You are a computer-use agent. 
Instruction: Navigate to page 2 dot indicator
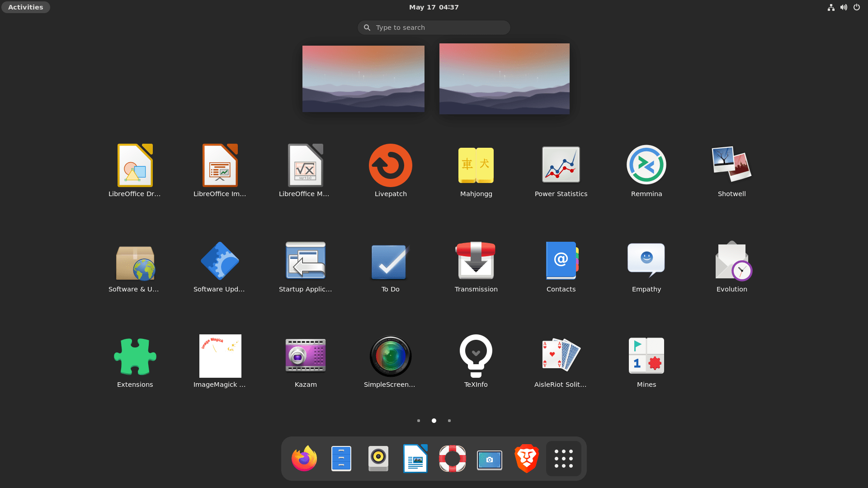point(434,420)
